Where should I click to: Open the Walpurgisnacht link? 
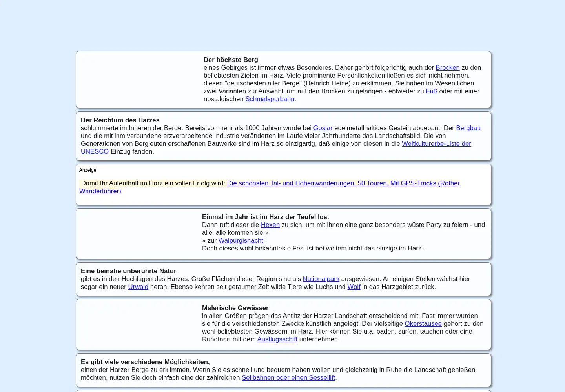(x=241, y=240)
